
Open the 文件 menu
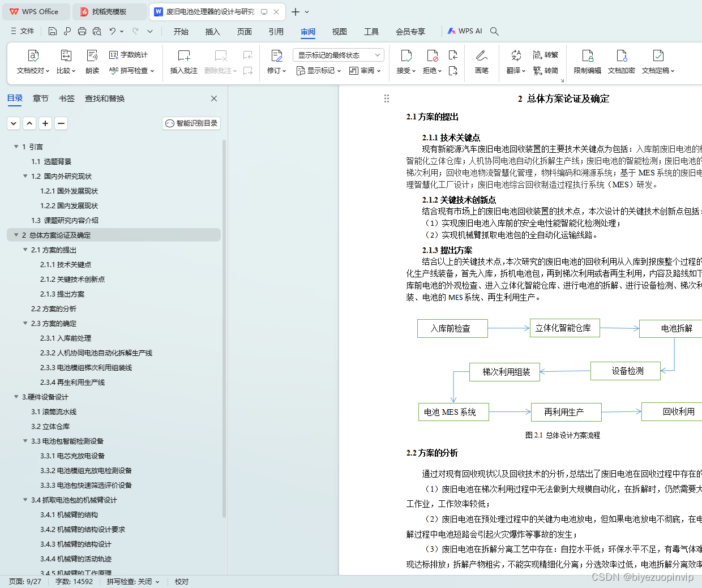point(23,31)
